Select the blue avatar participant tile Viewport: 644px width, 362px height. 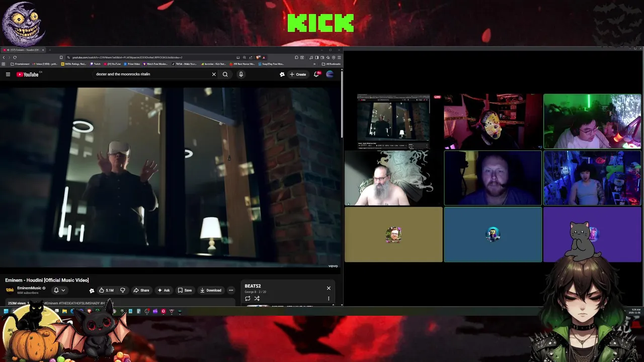point(493,235)
